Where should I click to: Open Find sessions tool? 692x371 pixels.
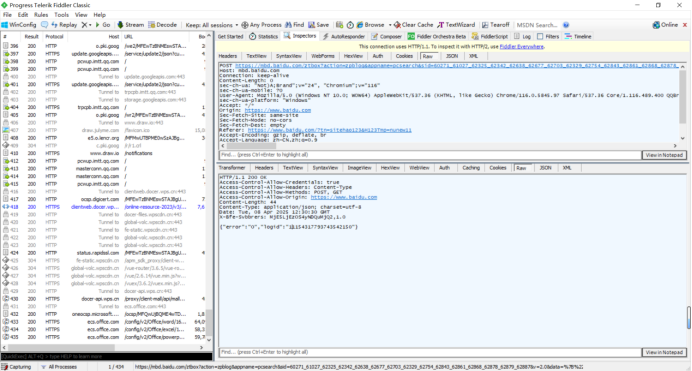click(294, 25)
